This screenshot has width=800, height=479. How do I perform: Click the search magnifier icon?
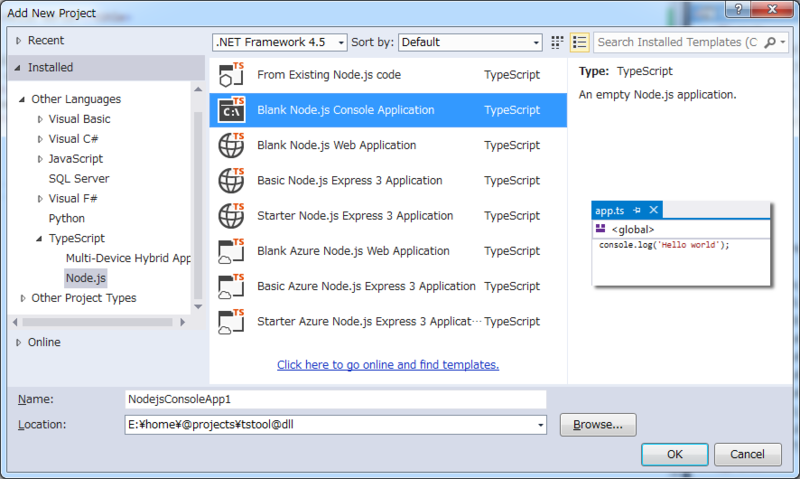tap(770, 42)
